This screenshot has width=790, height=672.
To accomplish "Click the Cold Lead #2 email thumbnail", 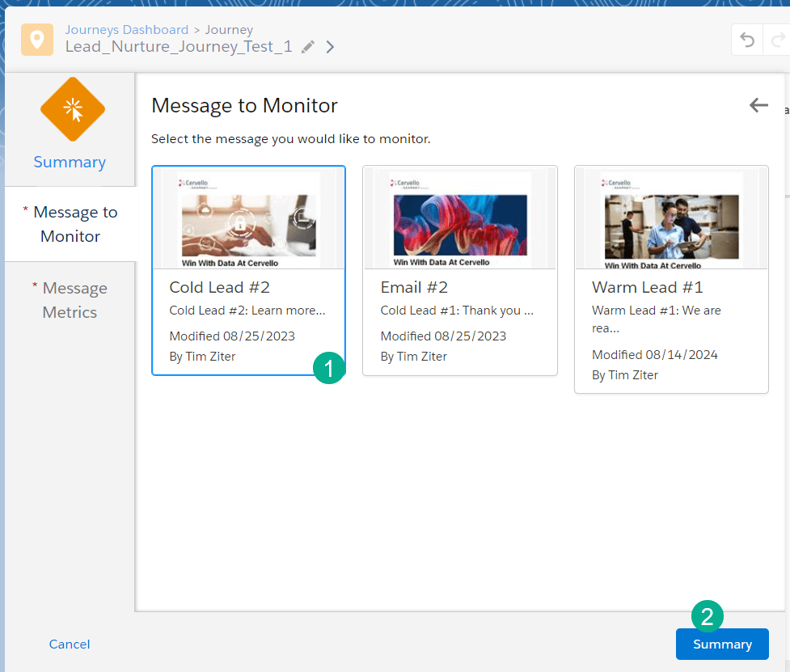I will coord(248,219).
